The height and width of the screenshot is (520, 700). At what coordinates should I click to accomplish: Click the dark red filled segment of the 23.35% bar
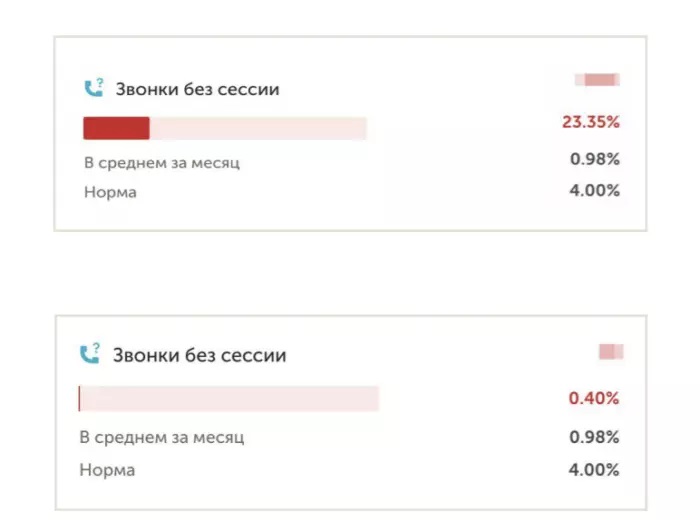(116, 128)
